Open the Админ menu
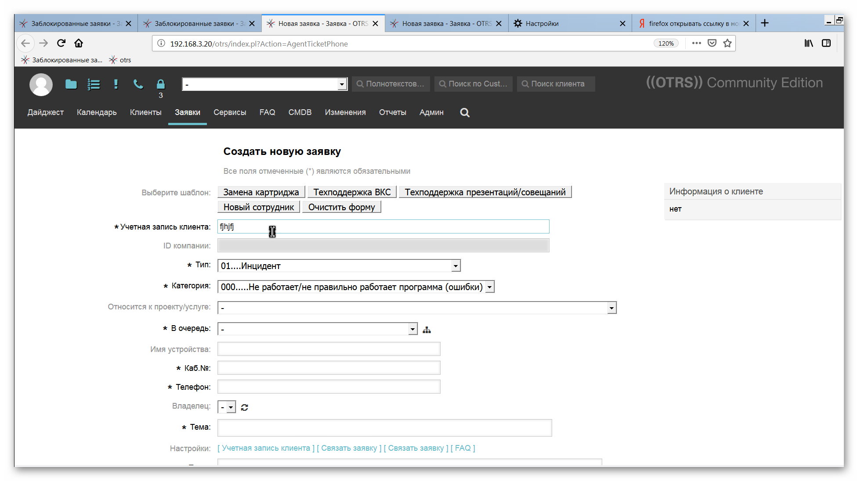The image size is (868, 481). [x=431, y=112]
